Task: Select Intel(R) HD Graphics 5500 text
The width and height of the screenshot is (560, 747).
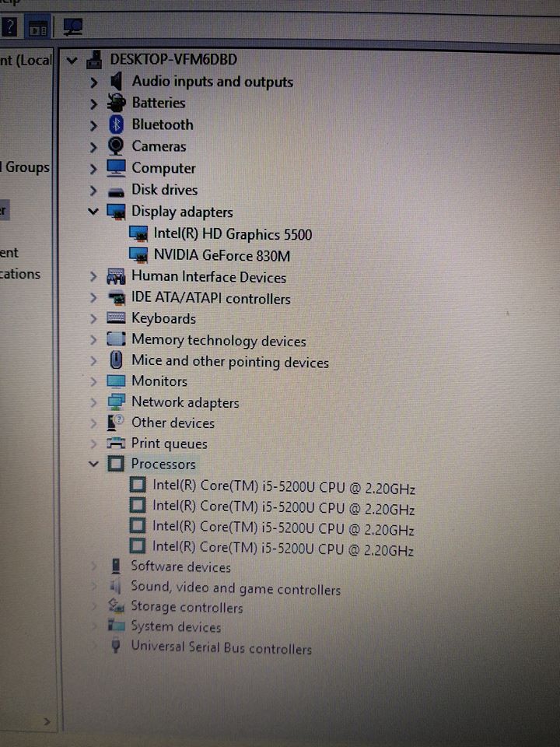Action: (233, 234)
